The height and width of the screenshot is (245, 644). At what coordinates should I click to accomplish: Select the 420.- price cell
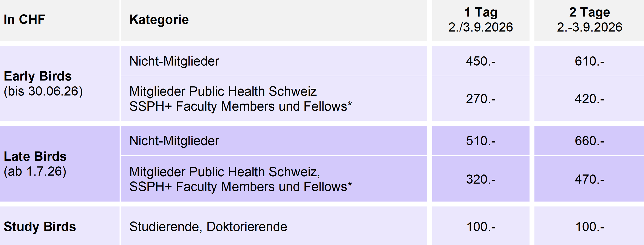[589, 99]
